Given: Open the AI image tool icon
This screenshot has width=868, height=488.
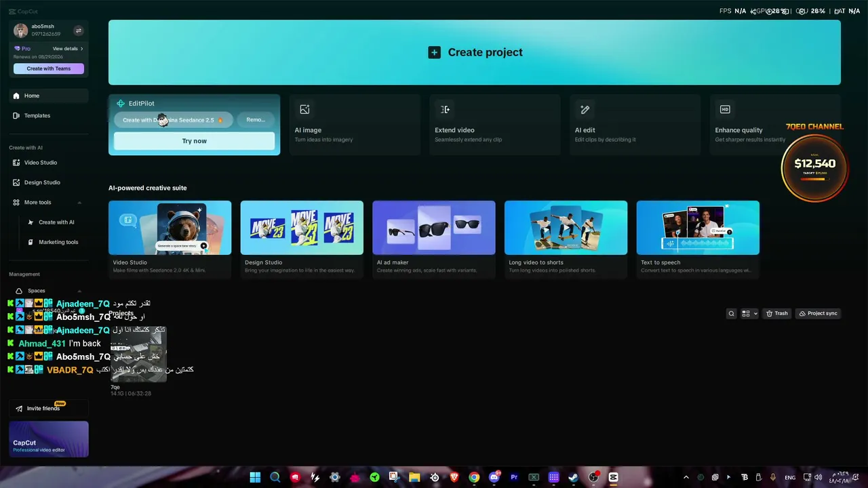Looking at the screenshot, I should 304,109.
